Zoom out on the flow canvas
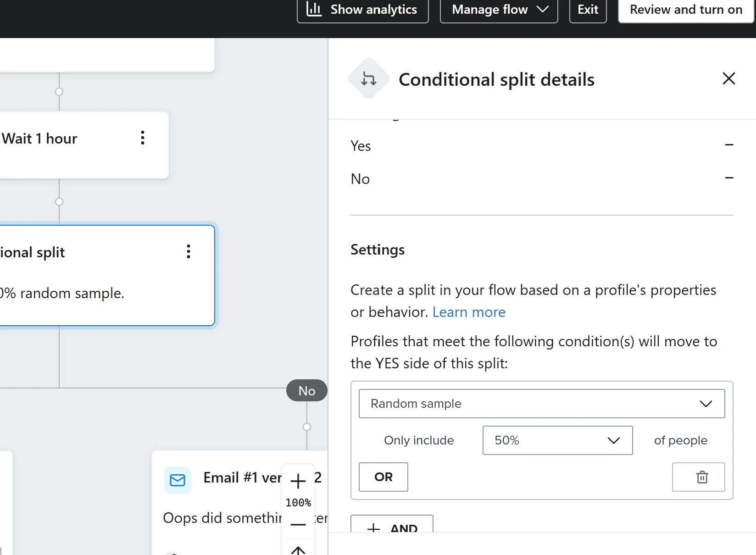This screenshot has width=756, height=555. coord(298,524)
